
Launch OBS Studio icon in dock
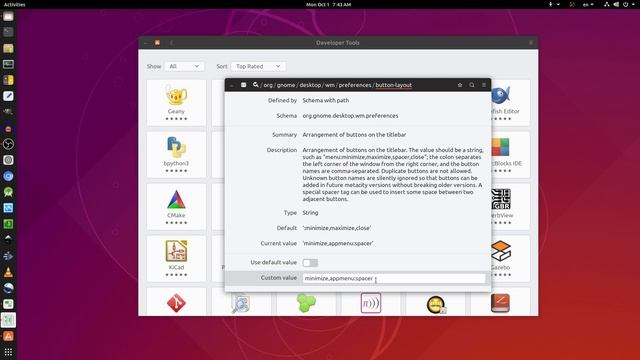[x=8, y=144]
